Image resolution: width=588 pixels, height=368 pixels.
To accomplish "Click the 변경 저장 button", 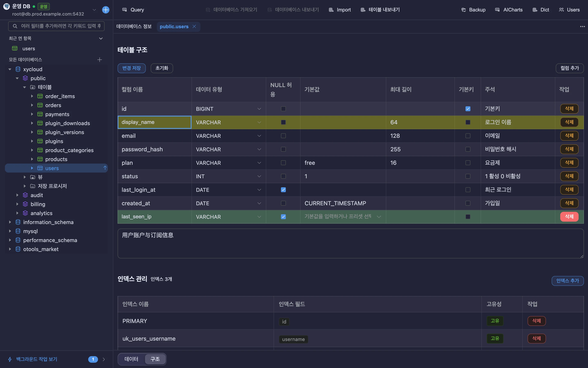I will coord(131,68).
